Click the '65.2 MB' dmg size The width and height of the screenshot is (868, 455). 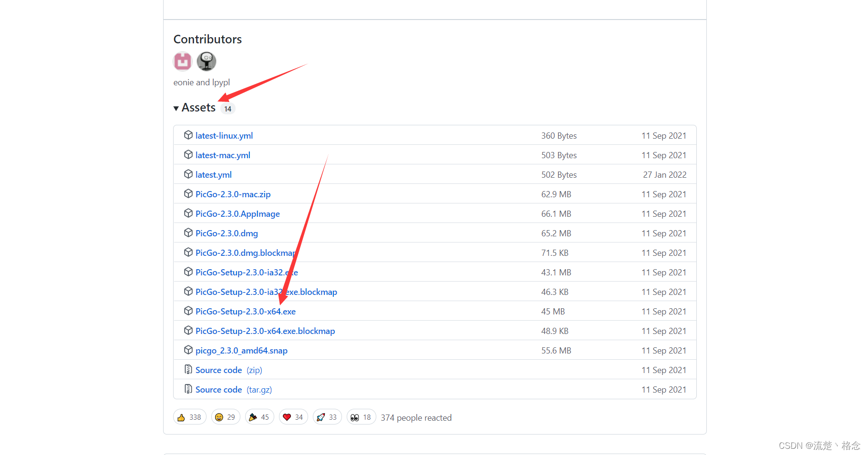(x=556, y=233)
